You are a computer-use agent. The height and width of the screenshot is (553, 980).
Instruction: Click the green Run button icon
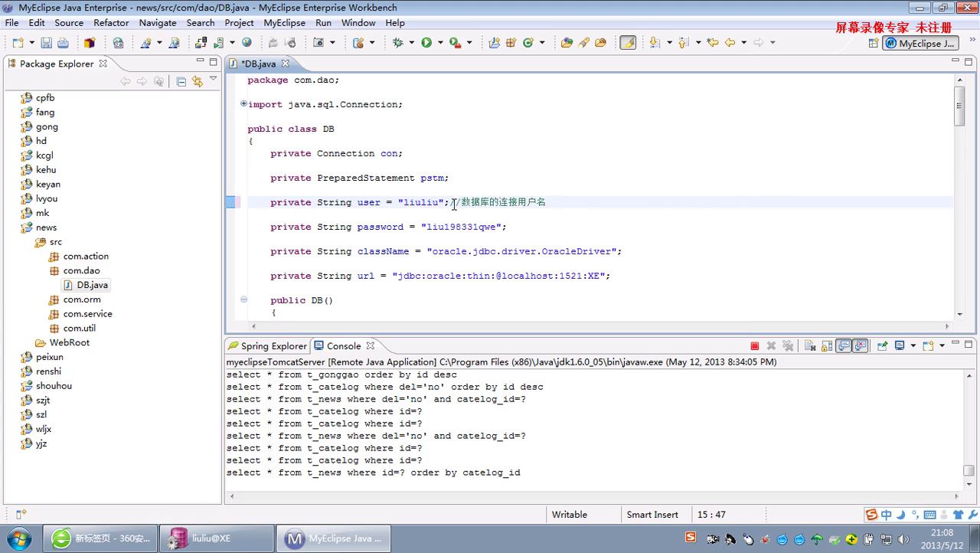426,43
